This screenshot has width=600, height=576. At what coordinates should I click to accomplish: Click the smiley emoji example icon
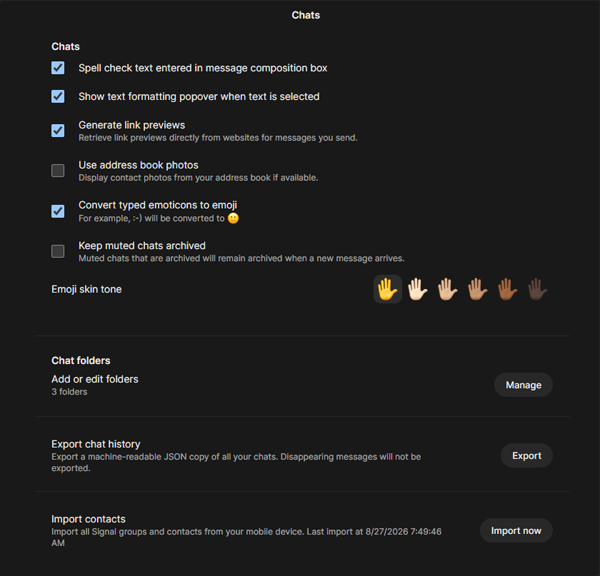click(x=233, y=218)
